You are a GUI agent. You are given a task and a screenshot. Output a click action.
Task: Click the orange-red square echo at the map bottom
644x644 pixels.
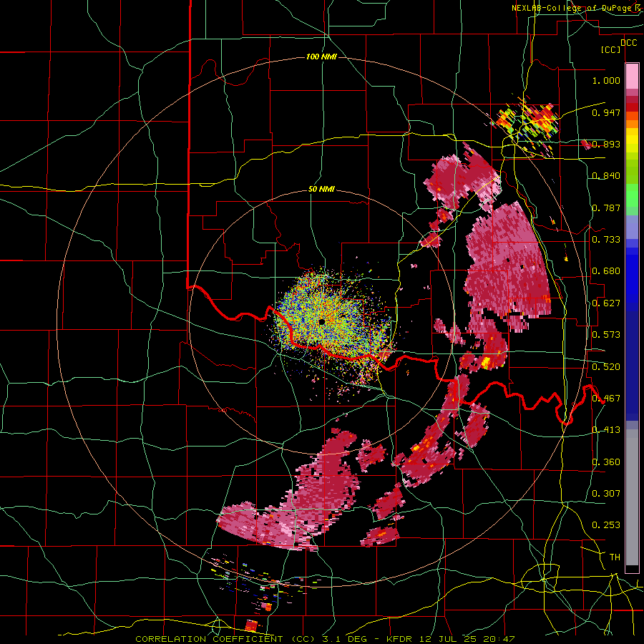pyautogui.click(x=251, y=625)
